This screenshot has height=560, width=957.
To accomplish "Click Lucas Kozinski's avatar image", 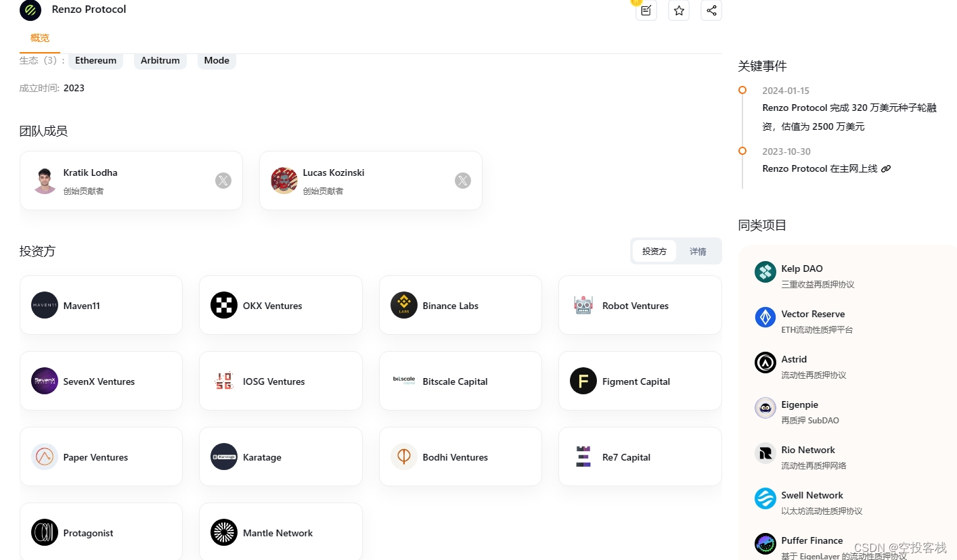I will [x=284, y=181].
